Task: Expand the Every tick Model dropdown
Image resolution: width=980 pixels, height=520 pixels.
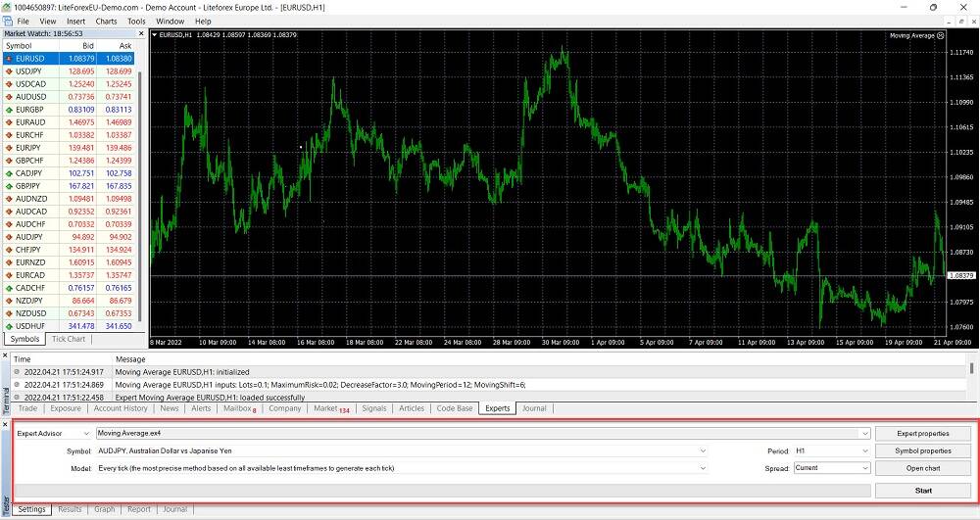Action: click(703, 468)
